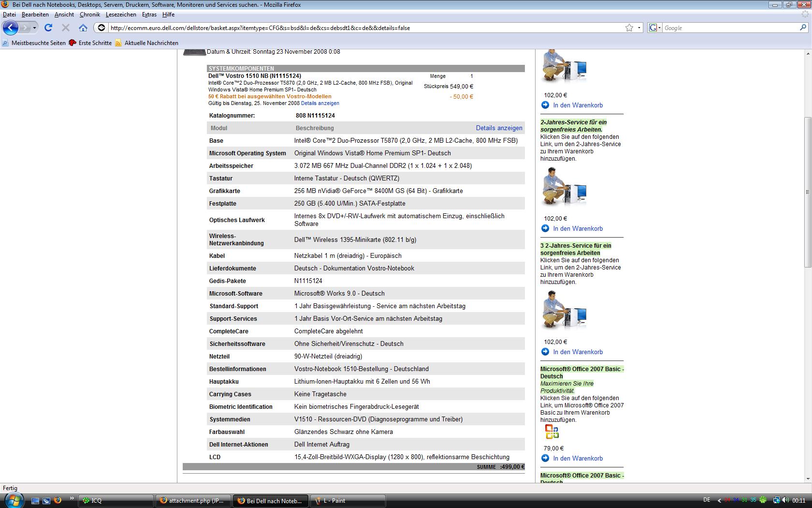812x508 pixels.
Task: Click the Dell basket URL field
Action: (x=365, y=28)
